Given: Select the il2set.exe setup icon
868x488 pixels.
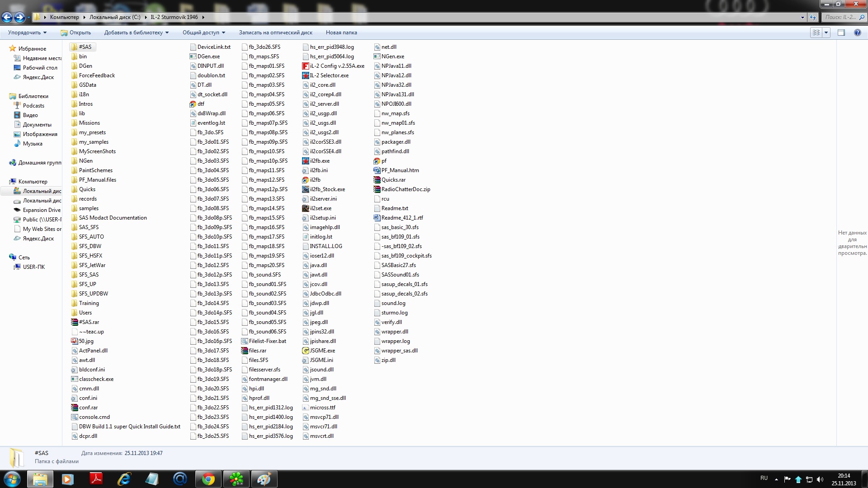Looking at the screenshot, I should tap(306, 208).
